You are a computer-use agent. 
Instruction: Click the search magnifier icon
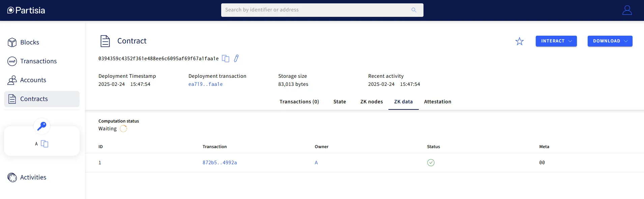414,10
